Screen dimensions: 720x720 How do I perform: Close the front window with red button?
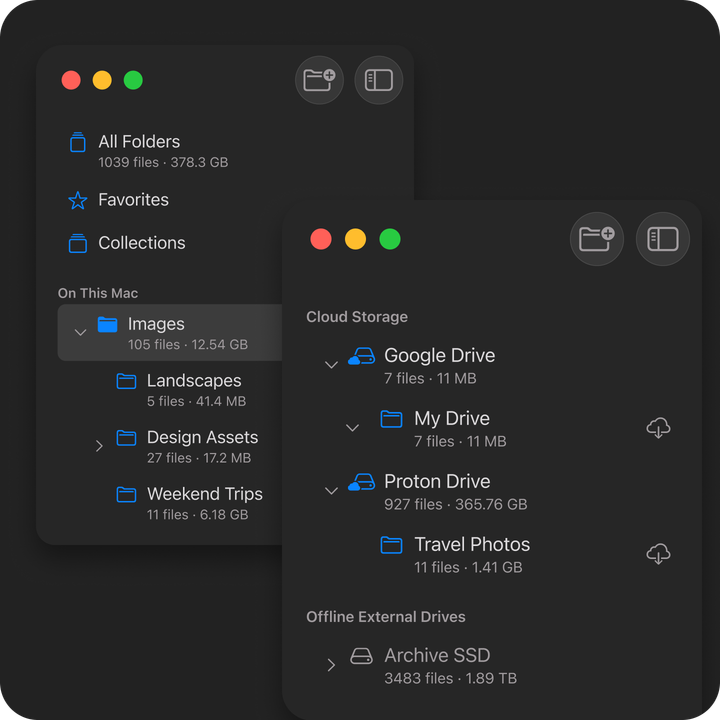pos(321,239)
